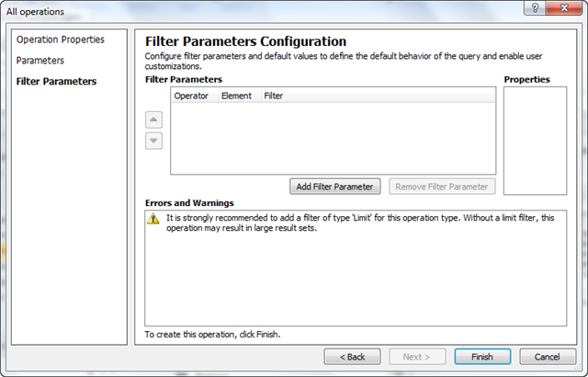Click the move down arrow button
The image size is (588, 377).
coord(154,141)
